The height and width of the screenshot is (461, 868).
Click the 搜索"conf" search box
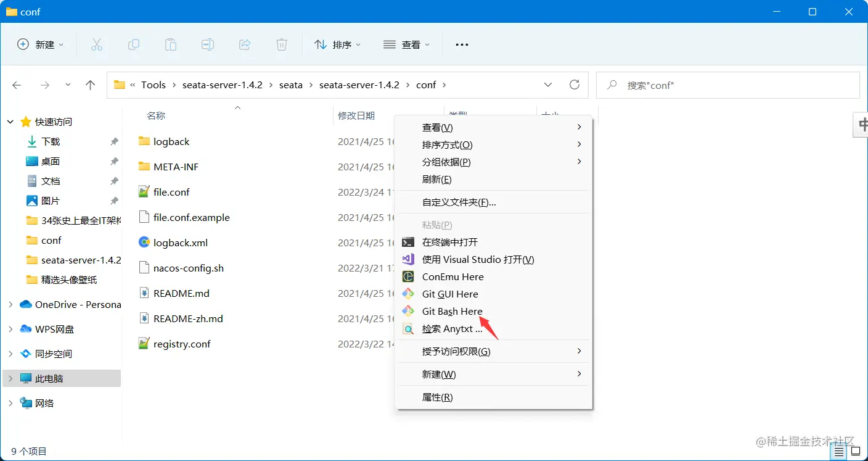pyautogui.click(x=728, y=85)
